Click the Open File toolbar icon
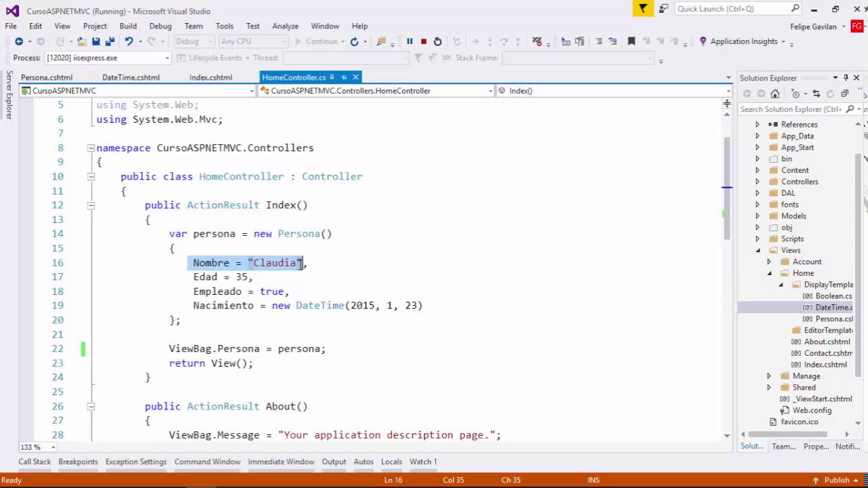This screenshot has width=868, height=488. click(81, 41)
